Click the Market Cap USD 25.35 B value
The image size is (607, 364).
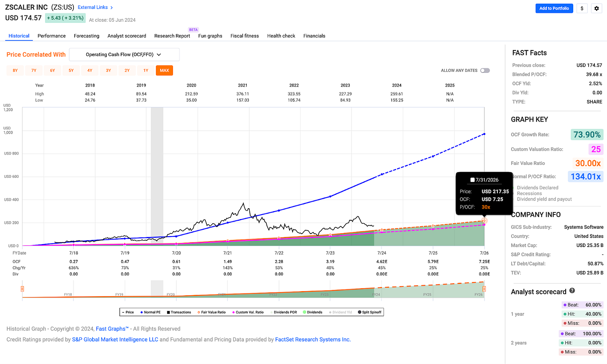click(x=590, y=245)
